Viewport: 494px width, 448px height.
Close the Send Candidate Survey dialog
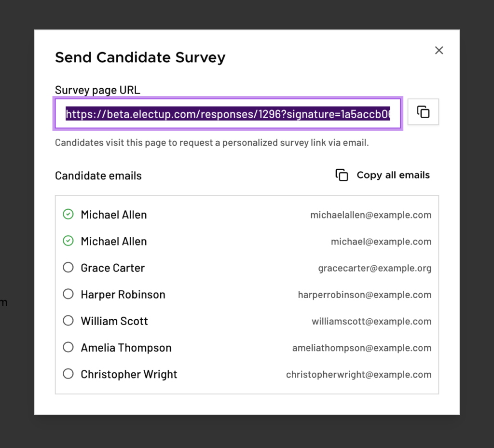pyautogui.click(x=439, y=50)
